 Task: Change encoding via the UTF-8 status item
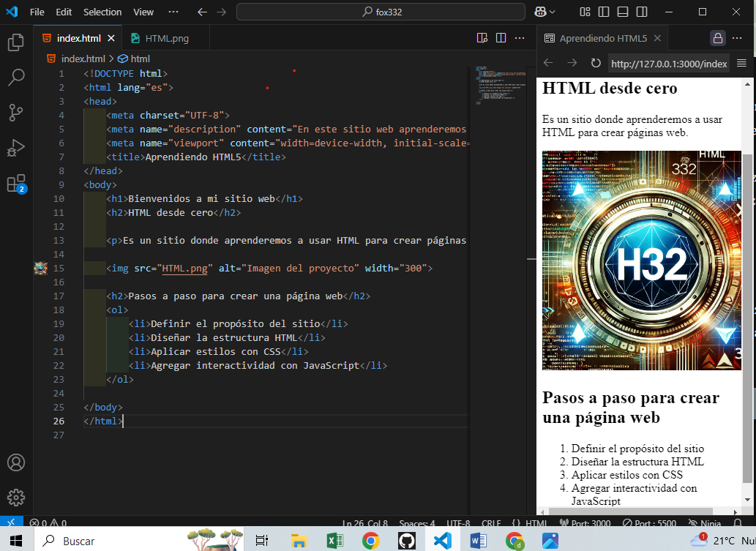(458, 522)
